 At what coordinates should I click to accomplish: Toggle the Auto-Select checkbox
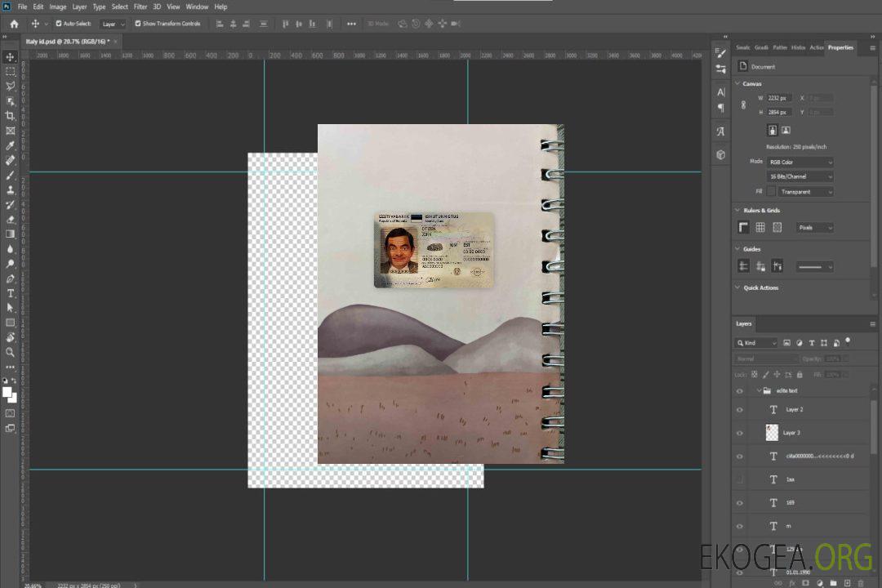click(x=59, y=24)
